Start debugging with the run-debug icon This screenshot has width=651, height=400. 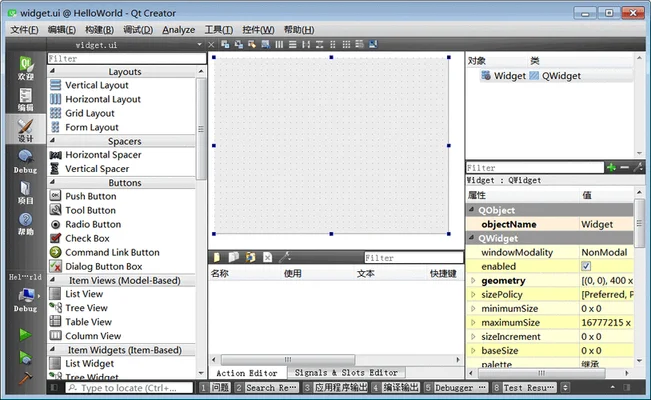click(x=25, y=357)
